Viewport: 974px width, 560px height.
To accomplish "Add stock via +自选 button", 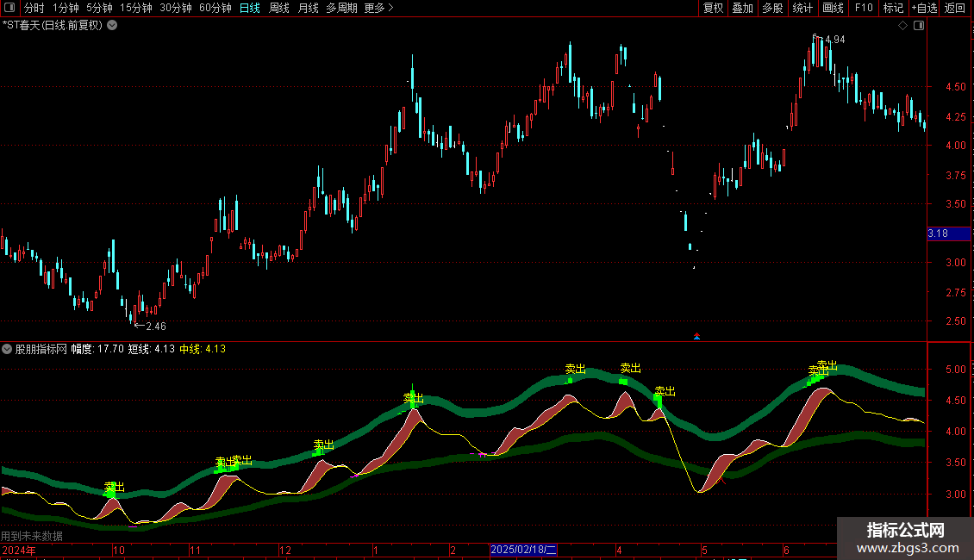I will 924,8.
